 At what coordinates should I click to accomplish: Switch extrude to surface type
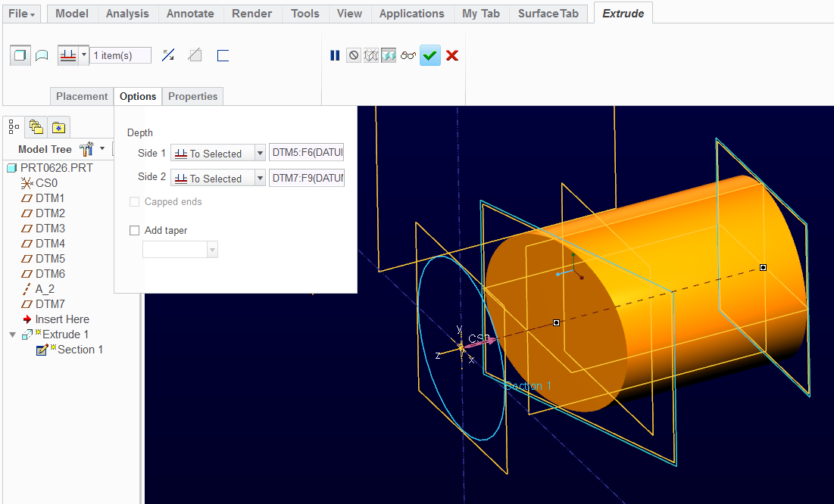(41, 54)
